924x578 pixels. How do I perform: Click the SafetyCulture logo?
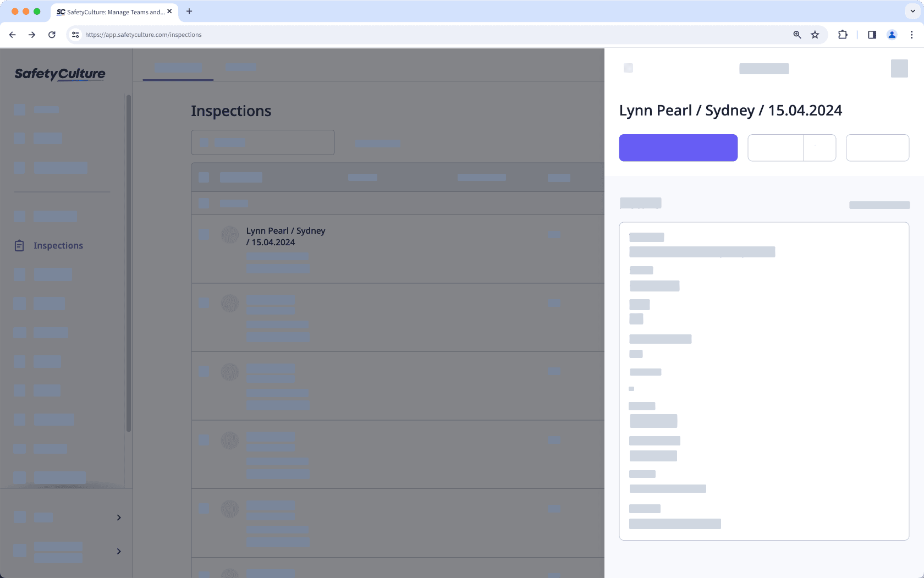point(59,74)
